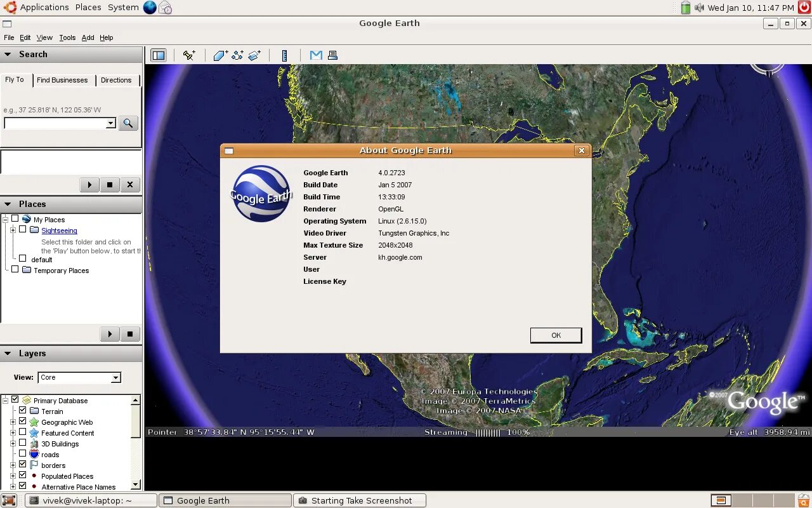Expand the 3D Buildings tree node
This screenshot has width=812, height=508.
pos(13,443)
